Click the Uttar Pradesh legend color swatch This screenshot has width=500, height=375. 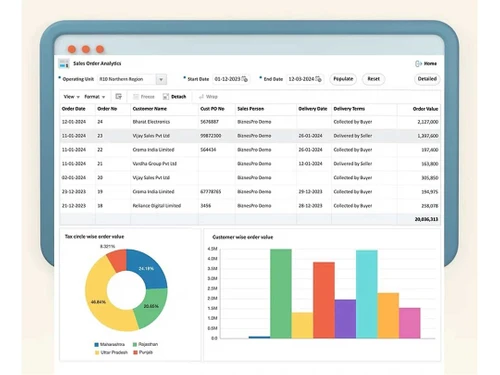(x=97, y=352)
